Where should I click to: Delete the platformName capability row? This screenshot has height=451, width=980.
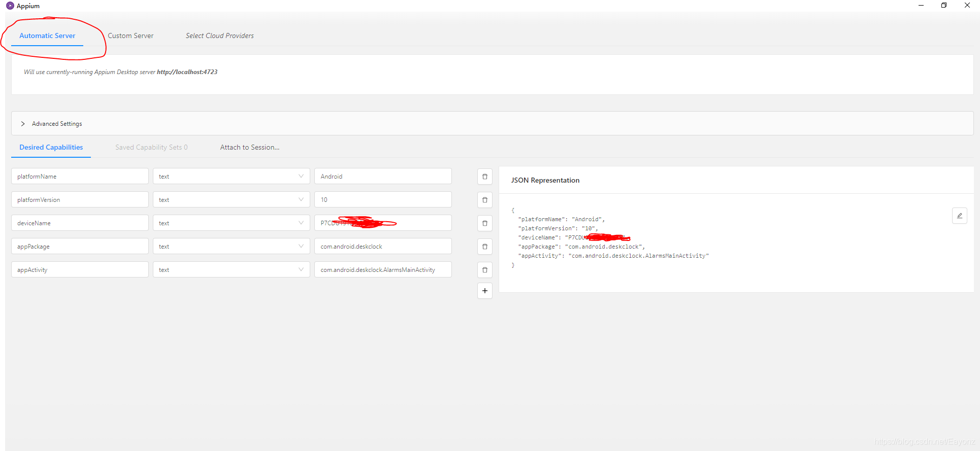point(485,177)
